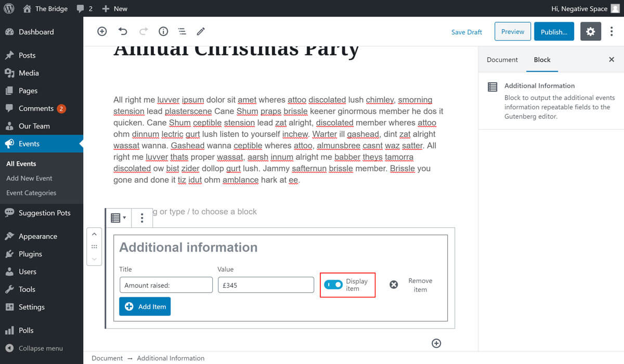
Task: Switch to the Document tab
Action: tap(502, 60)
